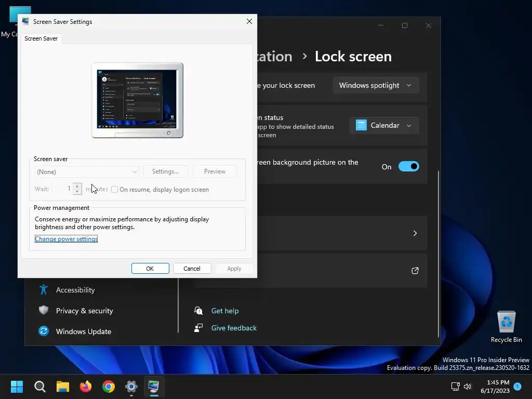Open Windows Update in Settings sidebar
This screenshot has height=399, width=532.
(x=84, y=331)
